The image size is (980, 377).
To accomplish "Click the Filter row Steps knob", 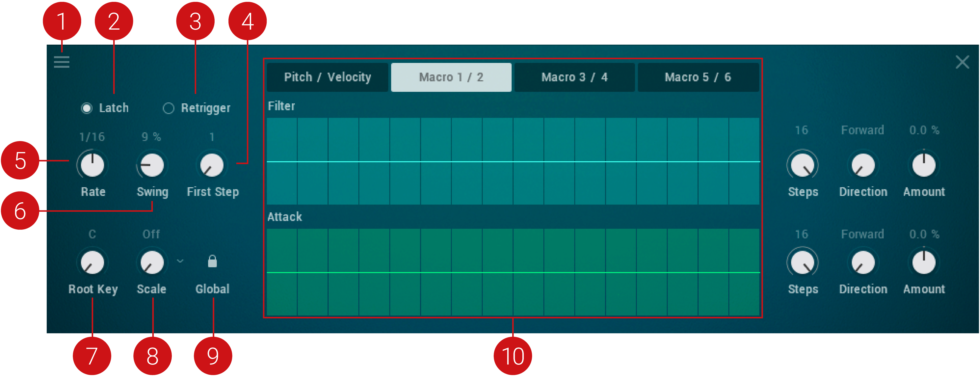I will click(802, 165).
